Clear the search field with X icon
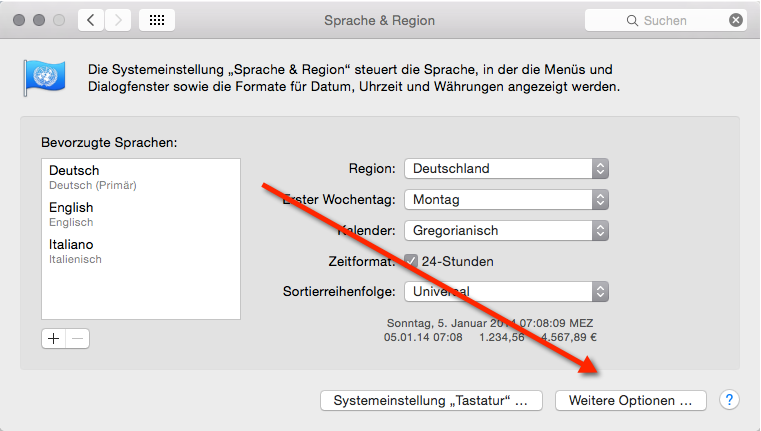 click(736, 20)
